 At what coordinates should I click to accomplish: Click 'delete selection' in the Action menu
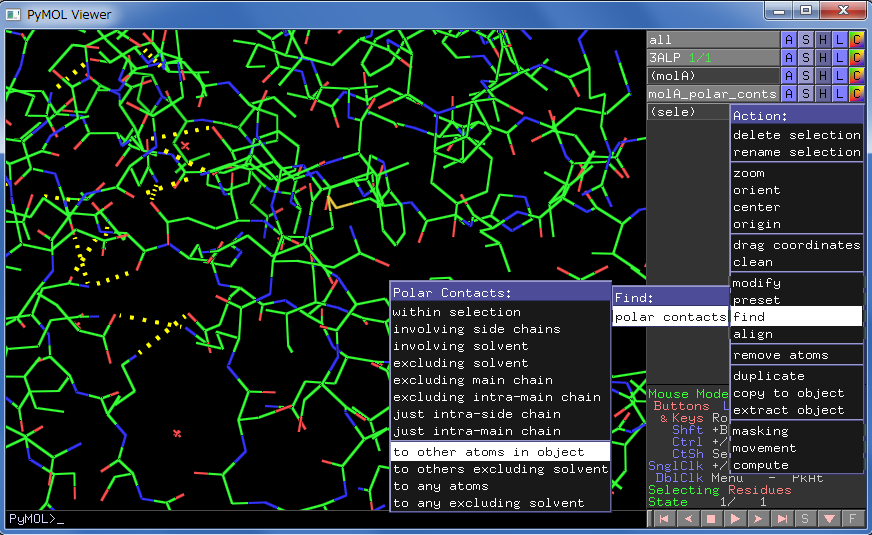click(x=796, y=135)
